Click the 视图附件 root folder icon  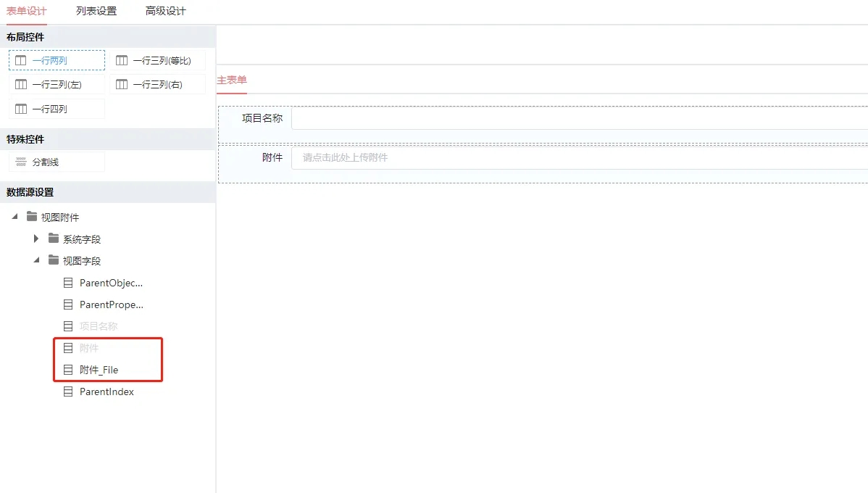[31, 217]
